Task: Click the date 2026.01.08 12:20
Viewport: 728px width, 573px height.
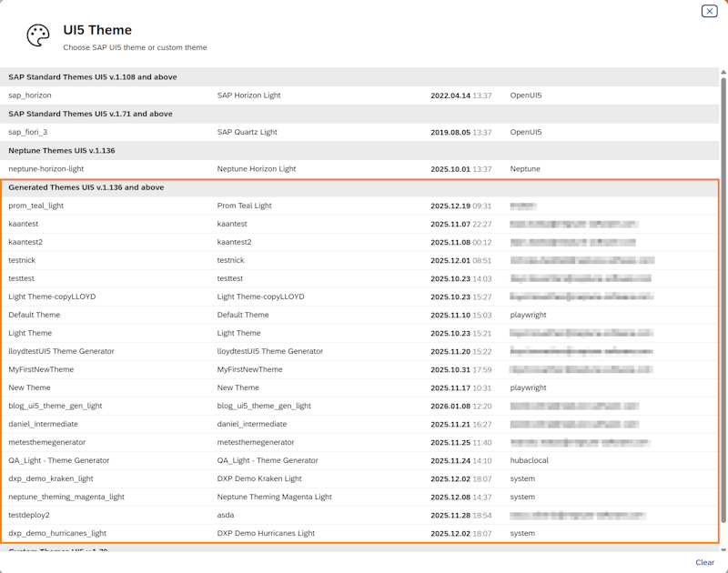Action: (x=461, y=406)
